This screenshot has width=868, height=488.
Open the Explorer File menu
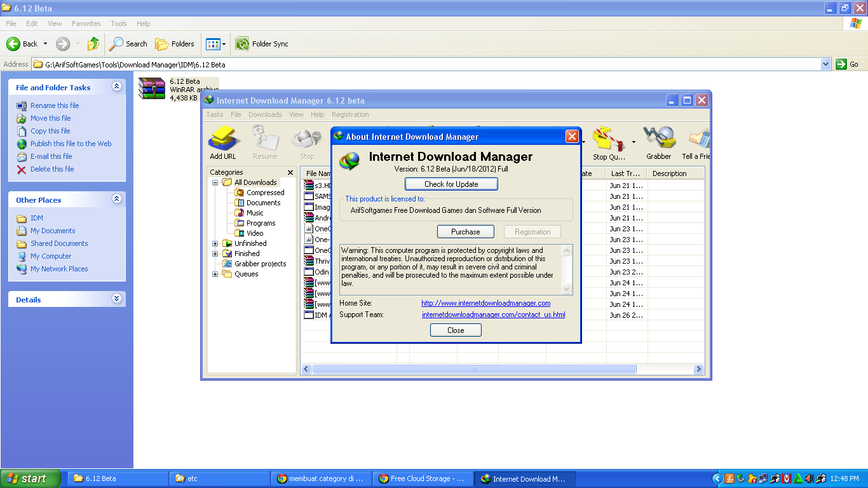(11, 24)
